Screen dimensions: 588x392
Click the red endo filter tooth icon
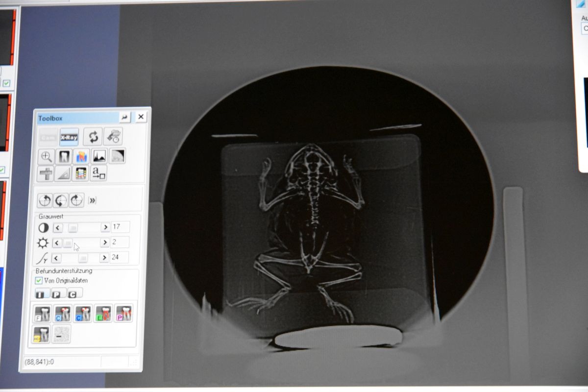tap(103, 314)
